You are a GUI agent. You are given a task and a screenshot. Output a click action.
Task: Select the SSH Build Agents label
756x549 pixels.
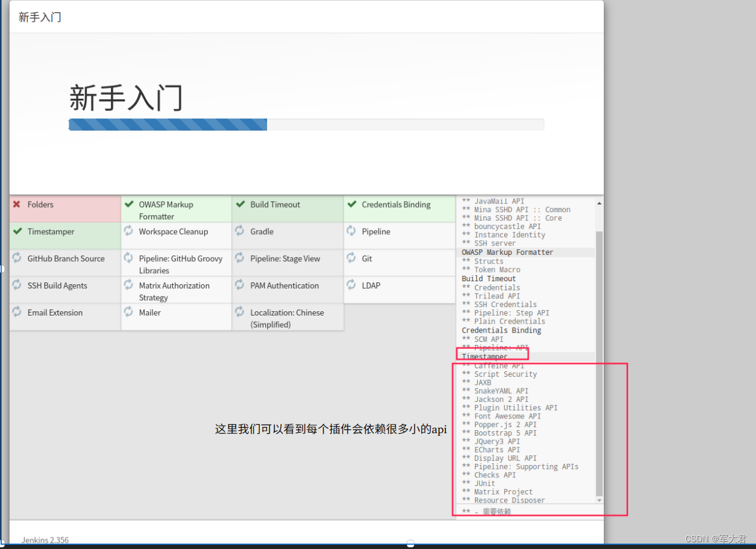58,286
